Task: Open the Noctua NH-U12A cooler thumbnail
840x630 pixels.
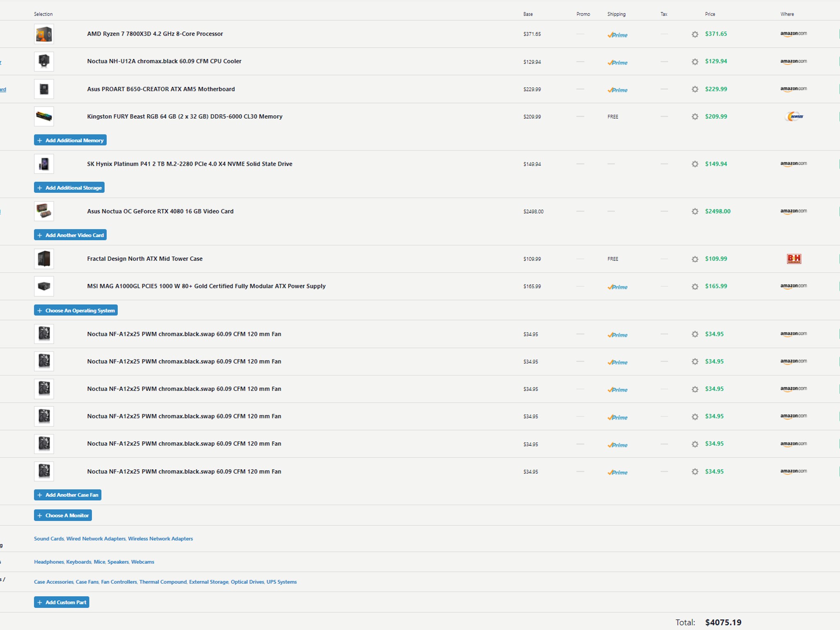Action: coord(44,62)
